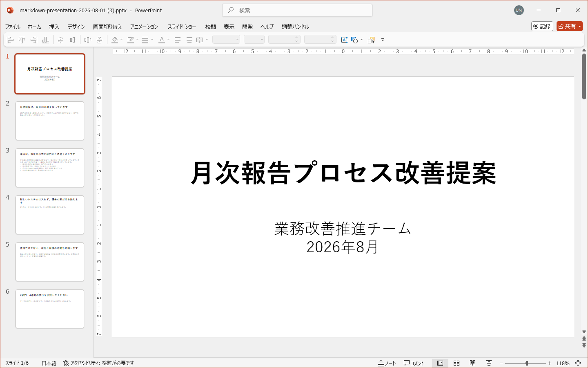The width and height of the screenshot is (588, 368).
Task: Open the デザイン tab
Action: pyautogui.click(x=76, y=27)
